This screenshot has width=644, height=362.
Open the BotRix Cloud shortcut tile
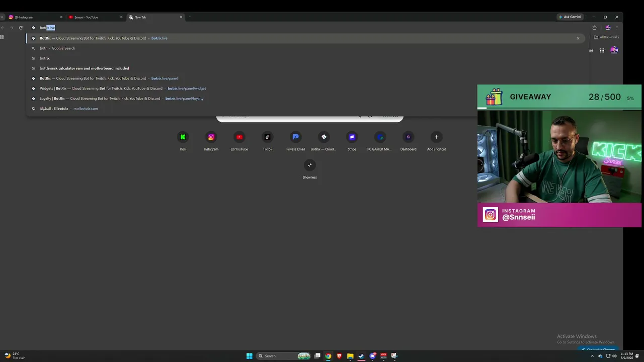(x=324, y=141)
